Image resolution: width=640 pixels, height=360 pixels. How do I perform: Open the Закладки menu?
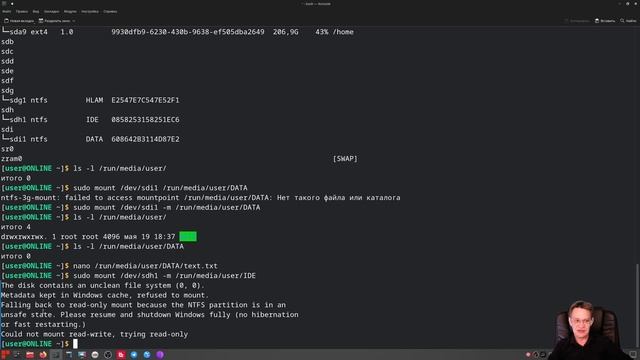[51, 11]
